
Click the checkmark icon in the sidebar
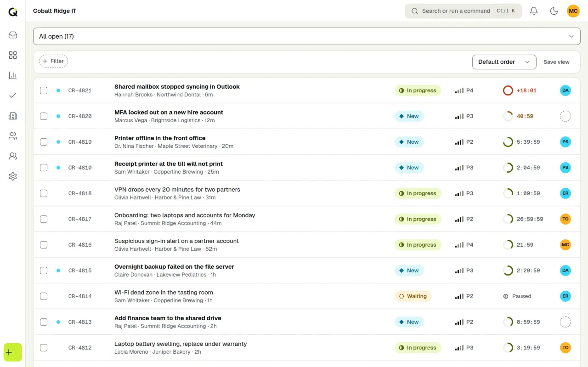13,96
